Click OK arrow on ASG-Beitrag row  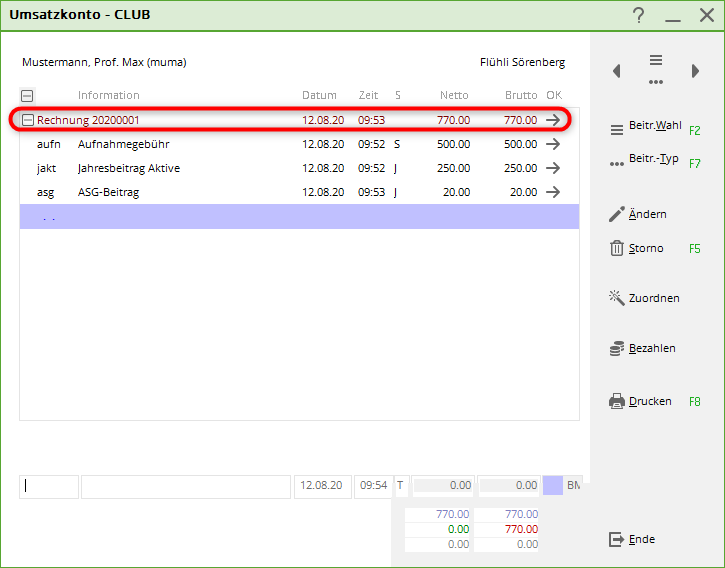pyautogui.click(x=553, y=192)
